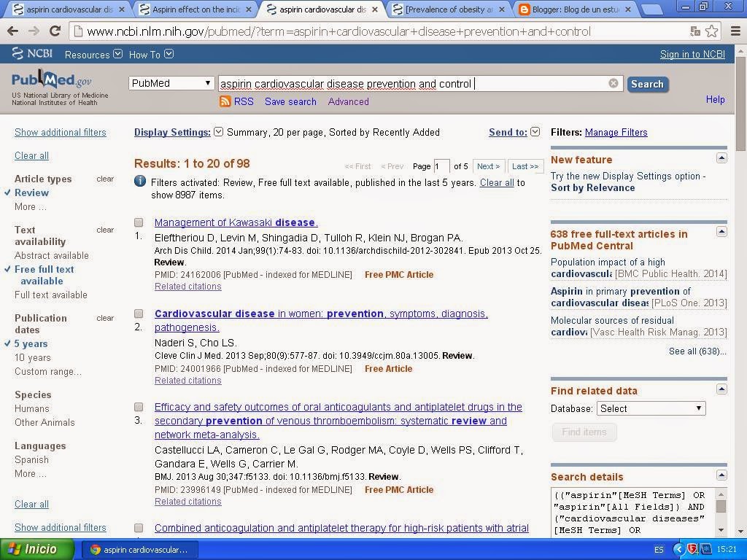Click Show additional filters at top
Screen dimensions: 747x560
(x=60, y=132)
